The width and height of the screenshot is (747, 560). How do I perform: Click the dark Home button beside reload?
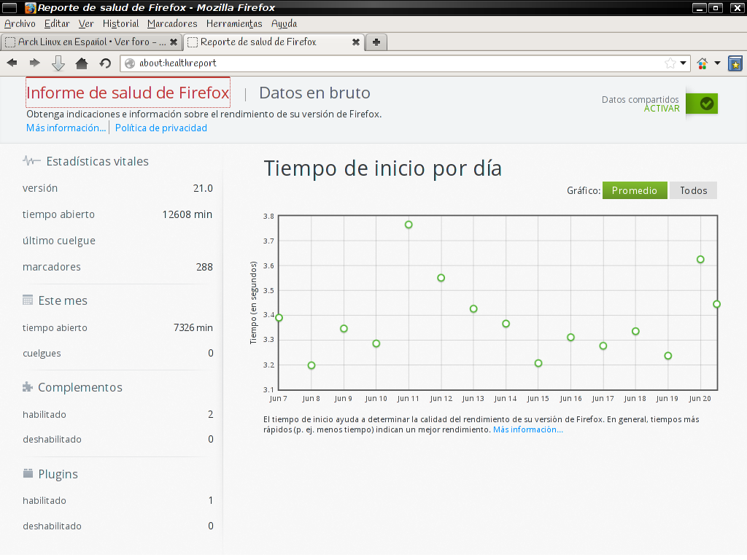(82, 63)
